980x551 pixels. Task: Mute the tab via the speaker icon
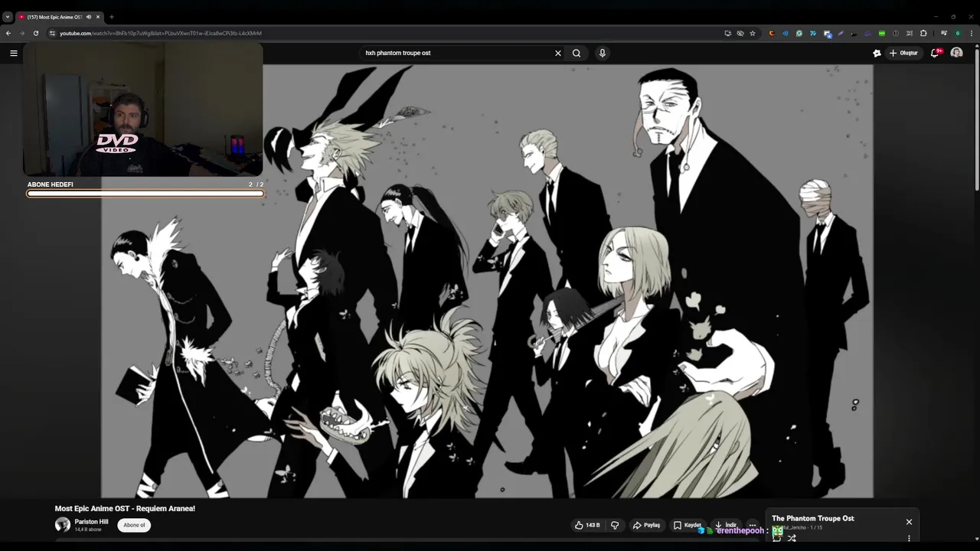coord(89,17)
